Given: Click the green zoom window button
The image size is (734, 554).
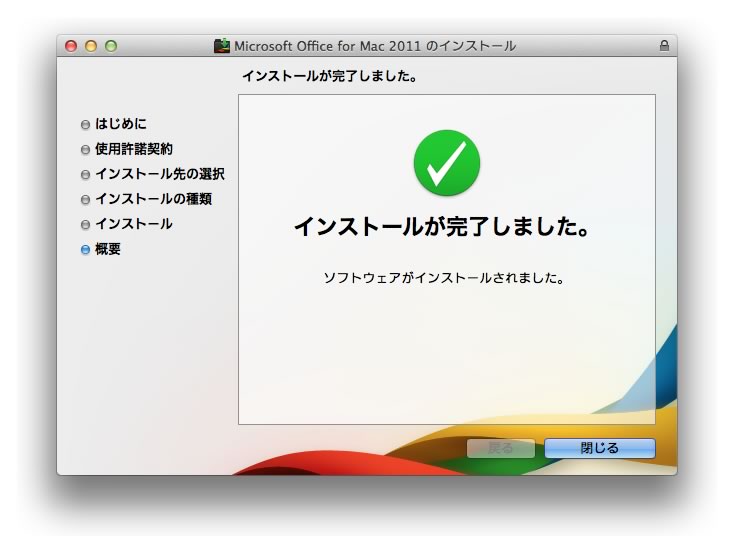Looking at the screenshot, I should (x=111, y=46).
